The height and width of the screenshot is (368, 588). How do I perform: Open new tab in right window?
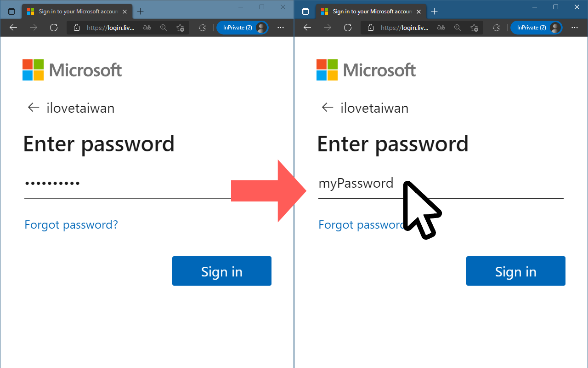pyautogui.click(x=434, y=11)
